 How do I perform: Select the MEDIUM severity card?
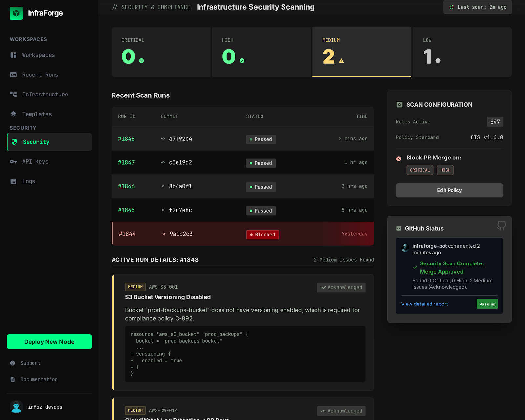tap(362, 52)
